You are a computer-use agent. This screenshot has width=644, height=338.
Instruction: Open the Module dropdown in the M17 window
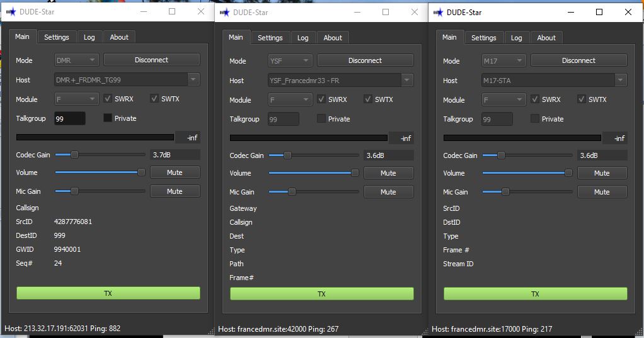click(503, 100)
